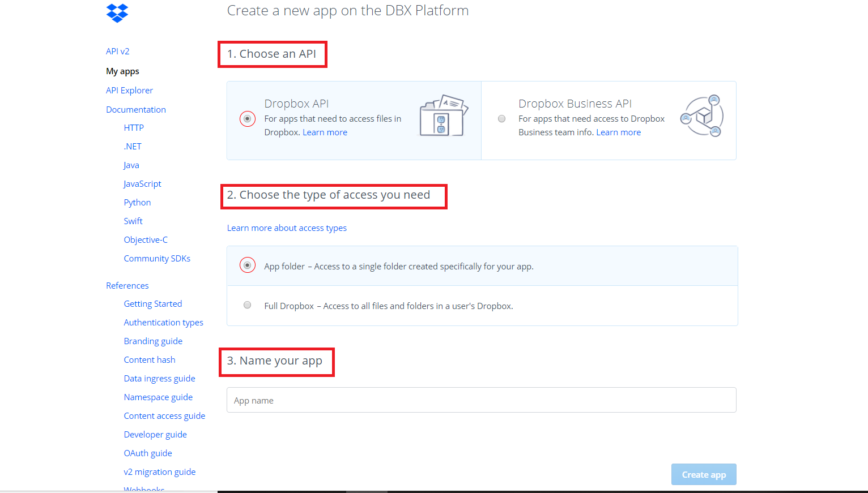Go to My apps in sidebar
Image resolution: width=868 pixels, height=493 pixels.
(122, 71)
